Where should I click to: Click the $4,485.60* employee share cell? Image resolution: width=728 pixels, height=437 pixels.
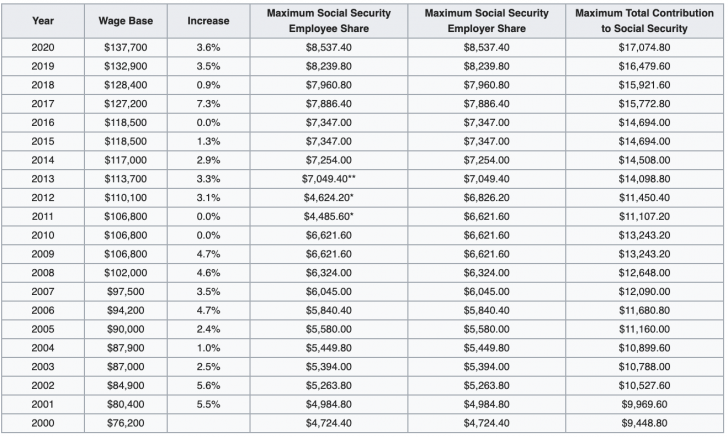click(330, 215)
